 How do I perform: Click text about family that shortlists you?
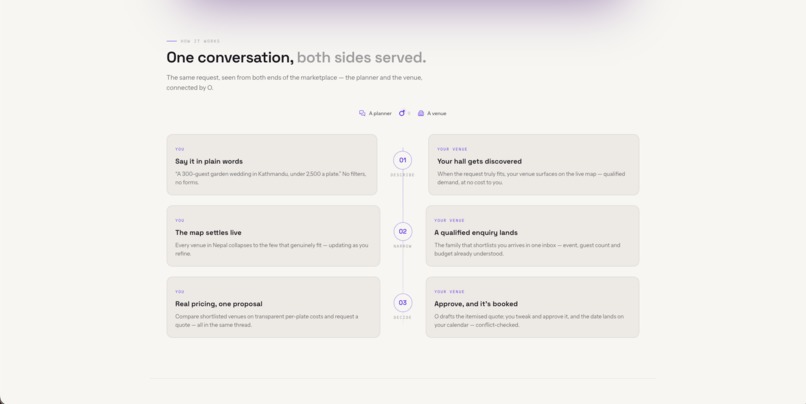(x=527, y=249)
